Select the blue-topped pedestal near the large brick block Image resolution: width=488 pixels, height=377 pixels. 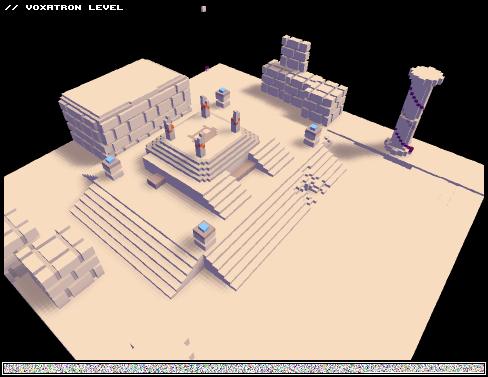pyautogui.click(x=113, y=167)
